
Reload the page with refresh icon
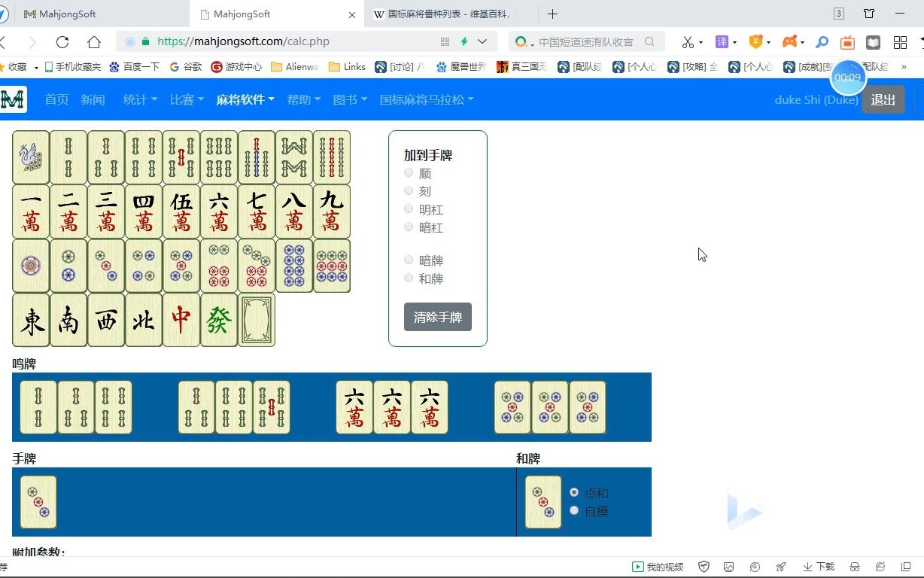click(62, 42)
